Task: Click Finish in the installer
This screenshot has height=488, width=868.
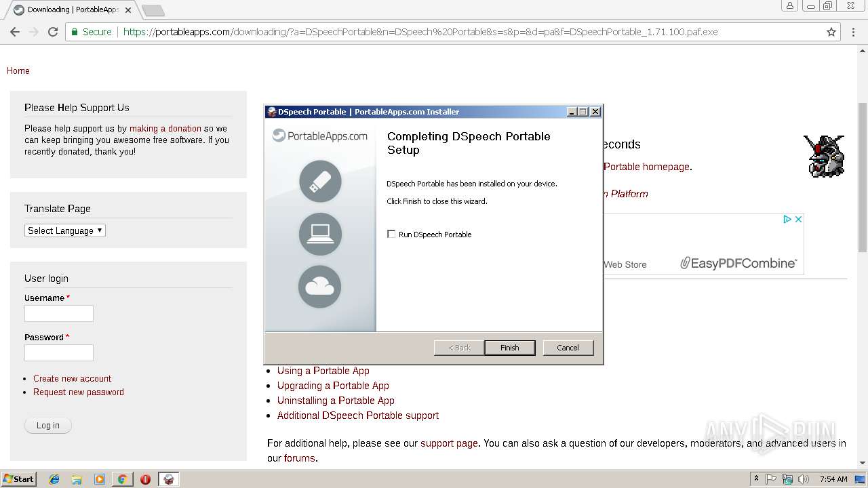Action: tap(510, 348)
